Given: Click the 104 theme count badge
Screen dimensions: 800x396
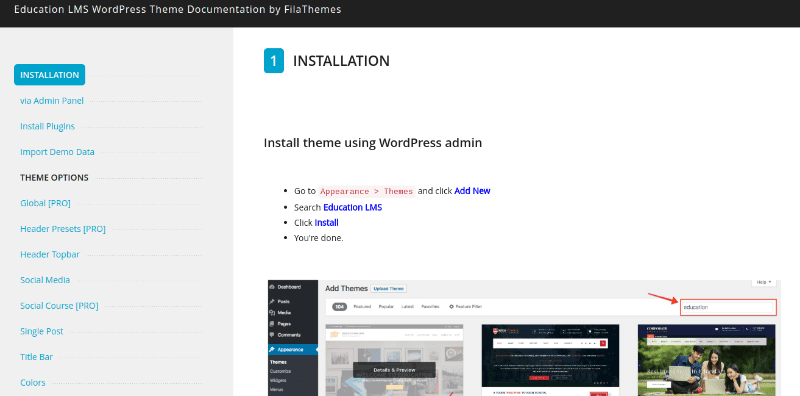Looking at the screenshot, I should tap(340, 307).
